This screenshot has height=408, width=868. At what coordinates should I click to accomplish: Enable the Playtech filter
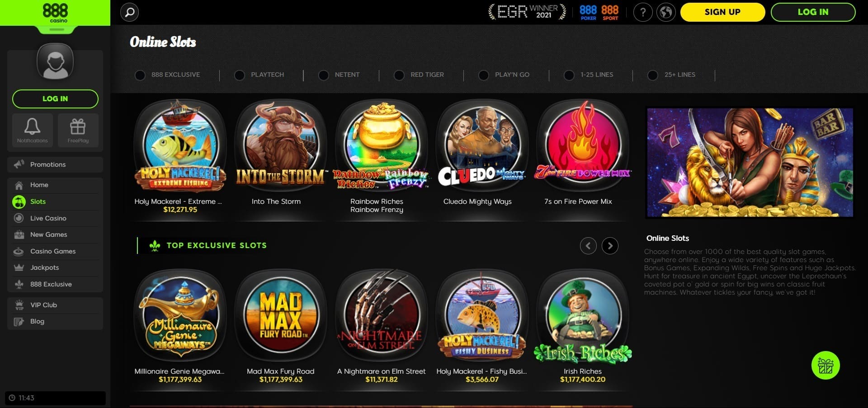(259, 75)
